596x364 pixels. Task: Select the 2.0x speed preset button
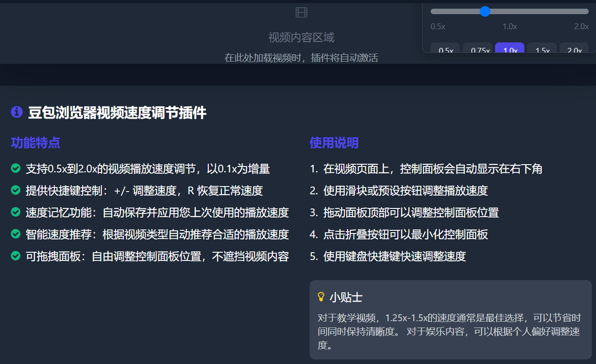pos(574,48)
